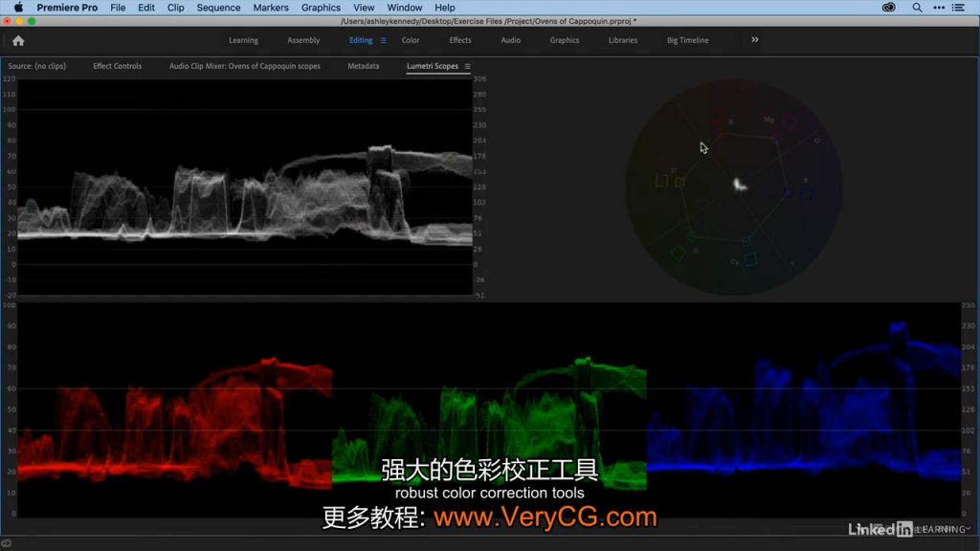This screenshot has height=551, width=980.
Task: Open the Source (no clips) panel tab
Action: pyautogui.click(x=37, y=66)
